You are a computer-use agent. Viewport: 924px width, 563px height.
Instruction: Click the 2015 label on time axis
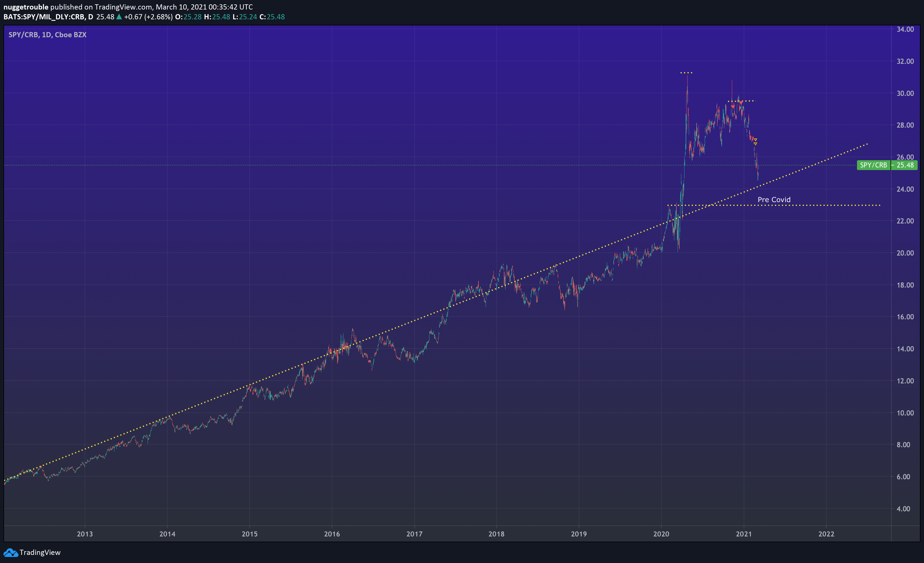pos(250,534)
